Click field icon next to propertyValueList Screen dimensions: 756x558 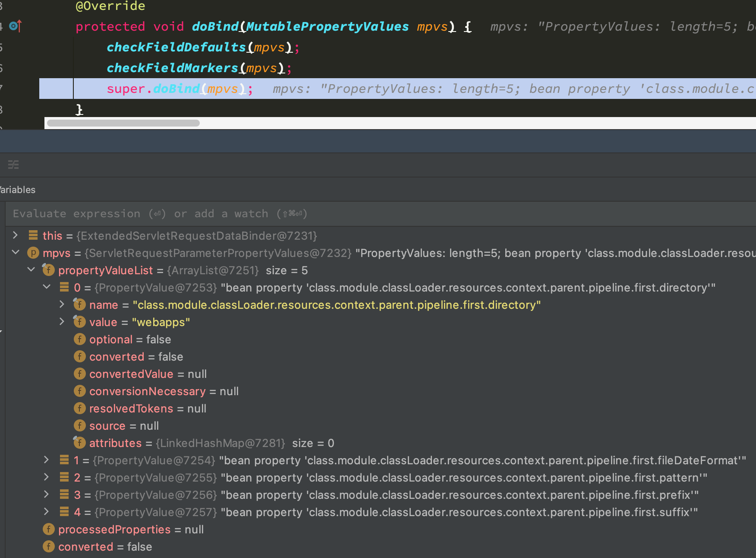click(x=48, y=270)
